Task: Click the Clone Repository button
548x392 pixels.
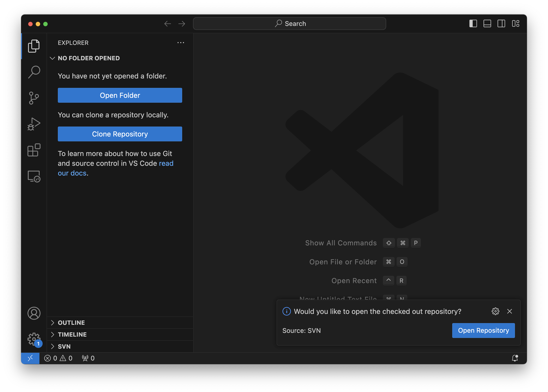Action: pyautogui.click(x=120, y=134)
